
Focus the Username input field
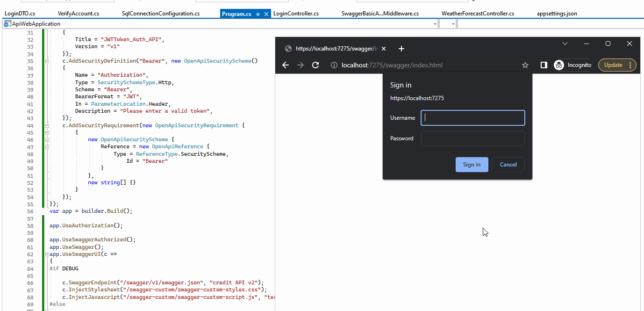473,118
